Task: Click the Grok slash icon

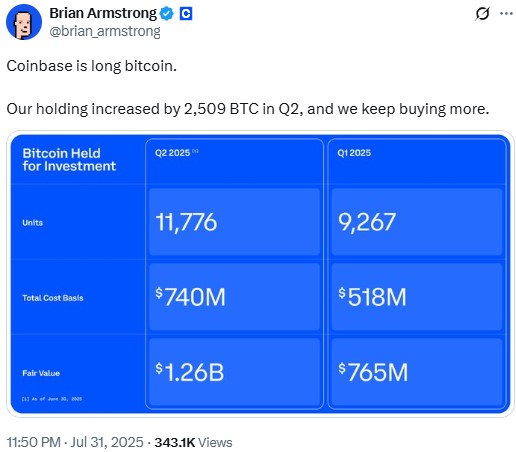Action: pyautogui.click(x=482, y=14)
